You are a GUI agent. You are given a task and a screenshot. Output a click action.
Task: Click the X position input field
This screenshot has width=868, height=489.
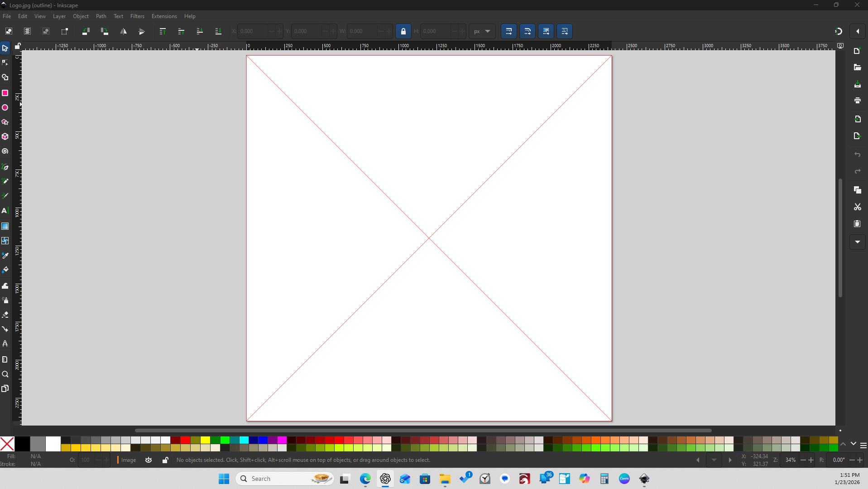(253, 31)
